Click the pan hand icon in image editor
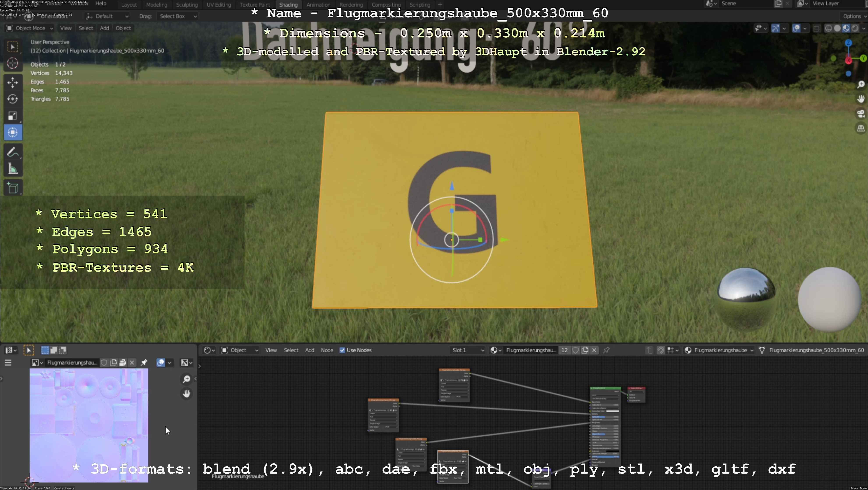The image size is (868, 490). [x=186, y=393]
